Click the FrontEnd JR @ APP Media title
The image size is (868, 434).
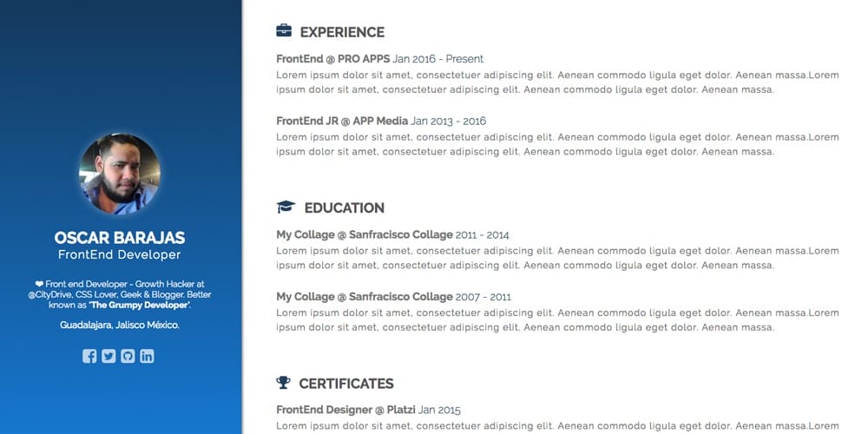(x=342, y=121)
